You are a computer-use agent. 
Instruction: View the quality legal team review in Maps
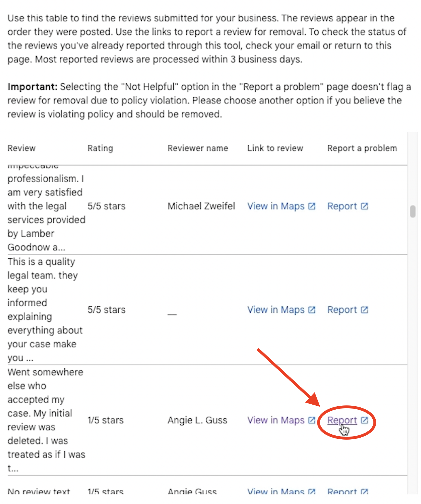pyautogui.click(x=276, y=310)
